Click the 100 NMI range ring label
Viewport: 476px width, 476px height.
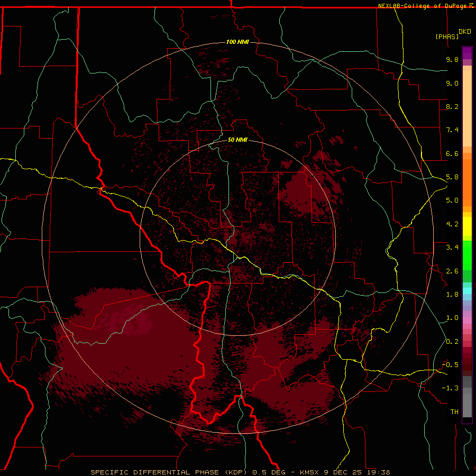click(237, 42)
